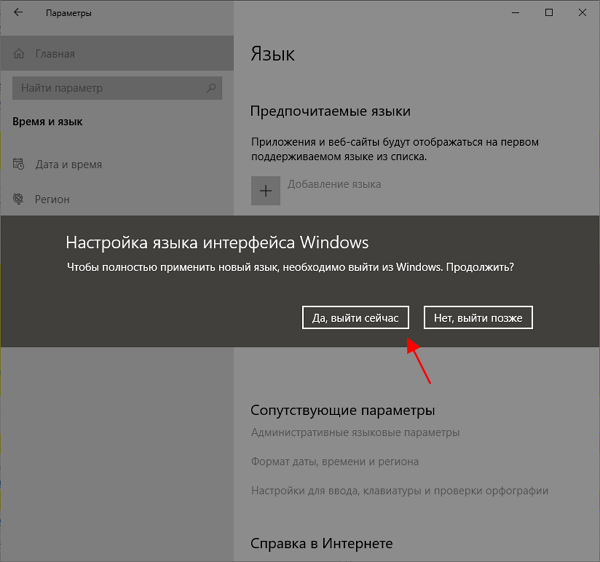
Task: Open the Главная home page
Action: pyautogui.click(x=117, y=54)
